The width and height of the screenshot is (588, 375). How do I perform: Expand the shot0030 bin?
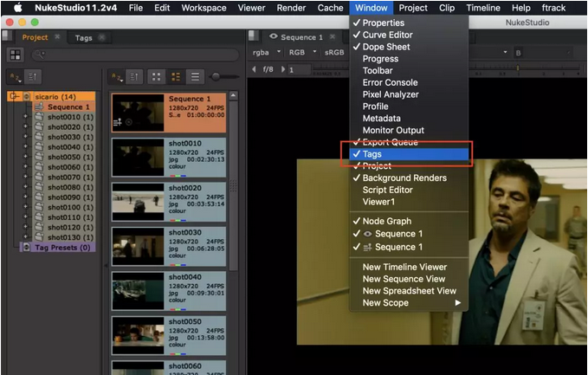tap(25, 137)
